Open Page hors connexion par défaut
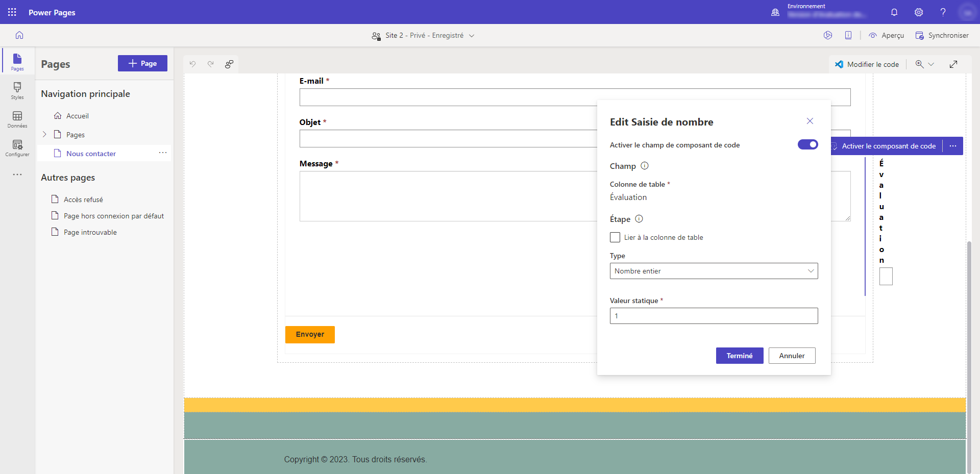980x474 pixels. tap(114, 216)
